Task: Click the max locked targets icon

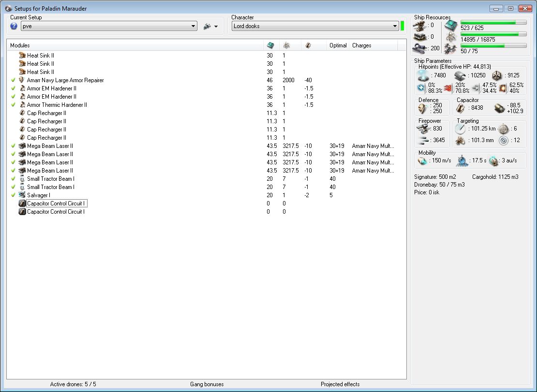Action: [504, 129]
